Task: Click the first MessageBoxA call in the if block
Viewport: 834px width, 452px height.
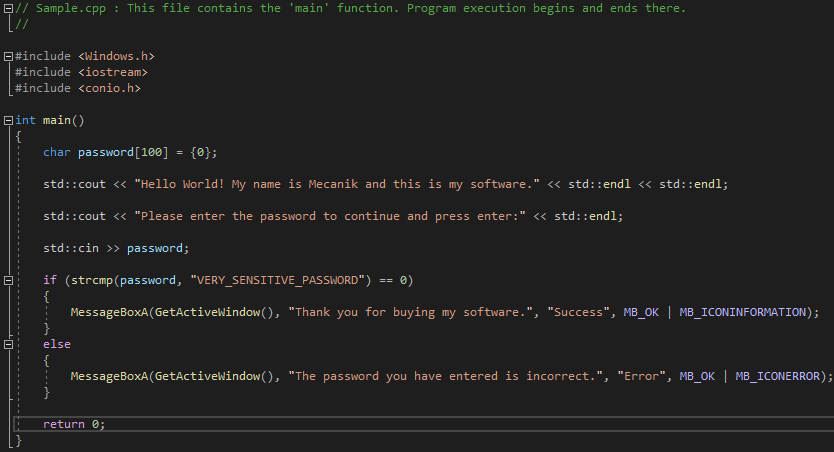Action: (110, 313)
